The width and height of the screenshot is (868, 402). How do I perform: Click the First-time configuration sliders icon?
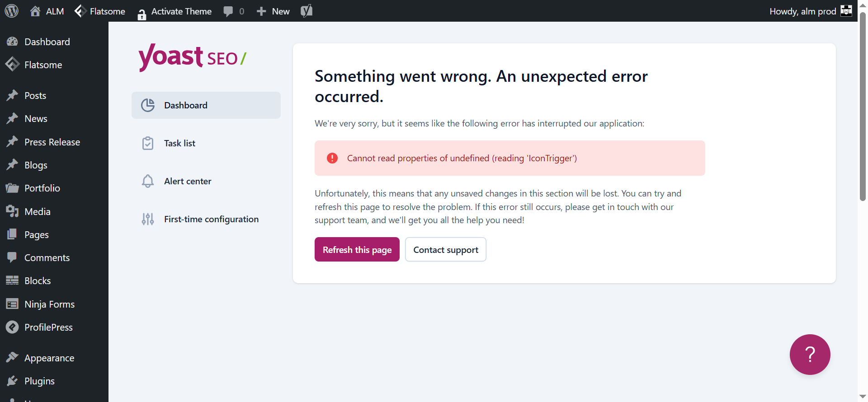pyautogui.click(x=148, y=219)
